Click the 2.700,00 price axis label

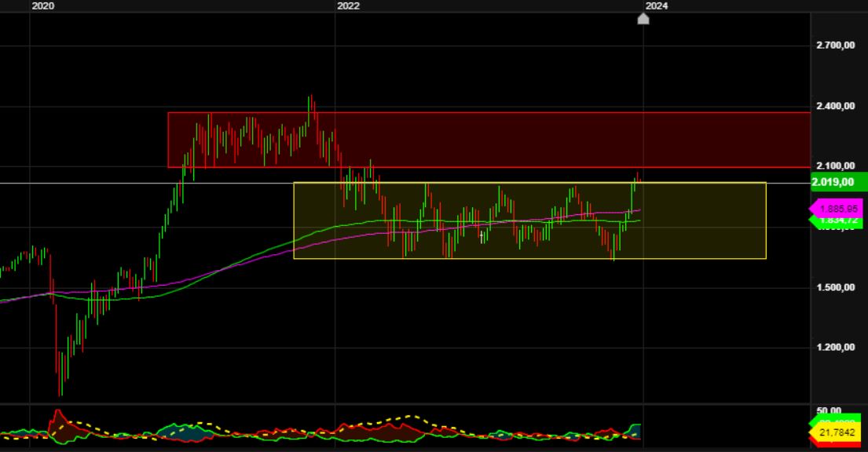click(x=836, y=46)
